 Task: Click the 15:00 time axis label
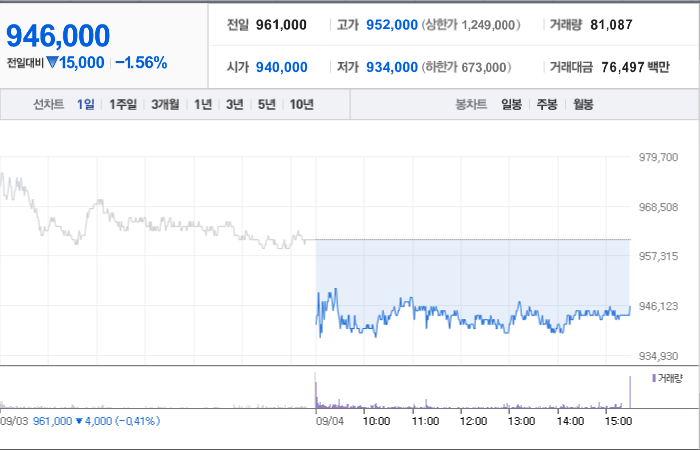[618, 421]
